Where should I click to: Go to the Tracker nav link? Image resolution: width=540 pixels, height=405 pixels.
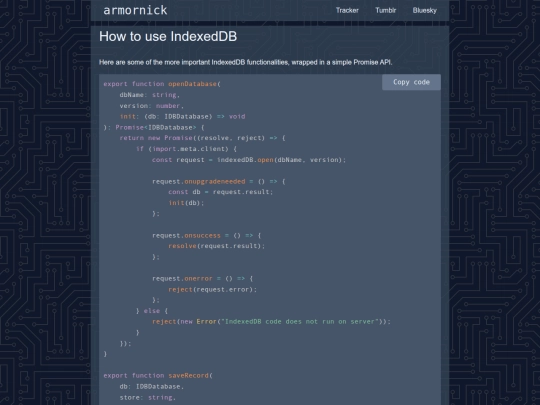point(347,10)
